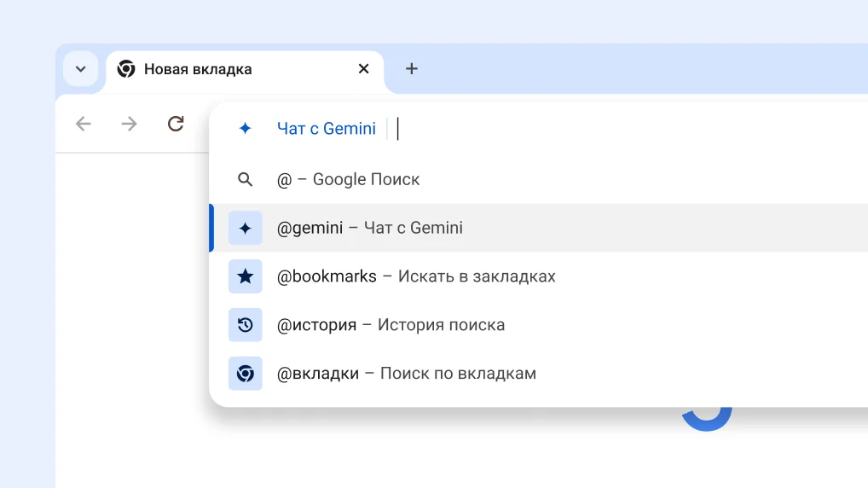Select @история – История поиска
The image size is (868, 488).
tap(539, 325)
